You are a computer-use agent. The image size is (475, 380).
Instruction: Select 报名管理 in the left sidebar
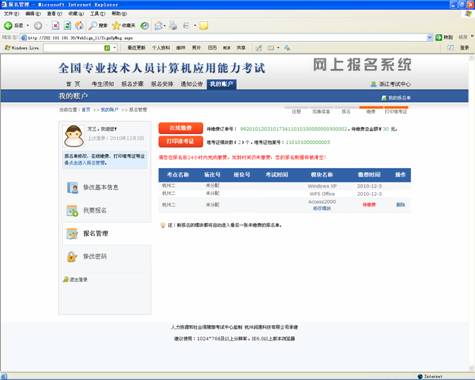95,234
